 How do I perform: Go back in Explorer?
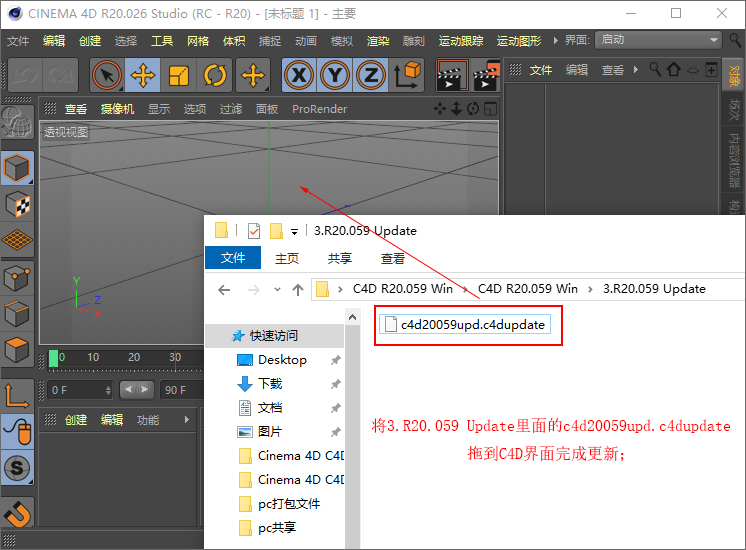[224, 289]
